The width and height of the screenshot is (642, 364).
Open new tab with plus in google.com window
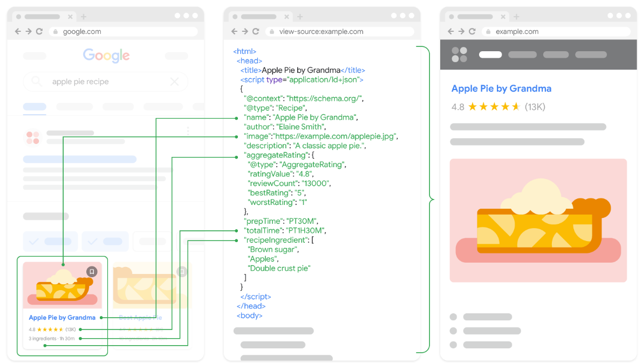pos(84,17)
